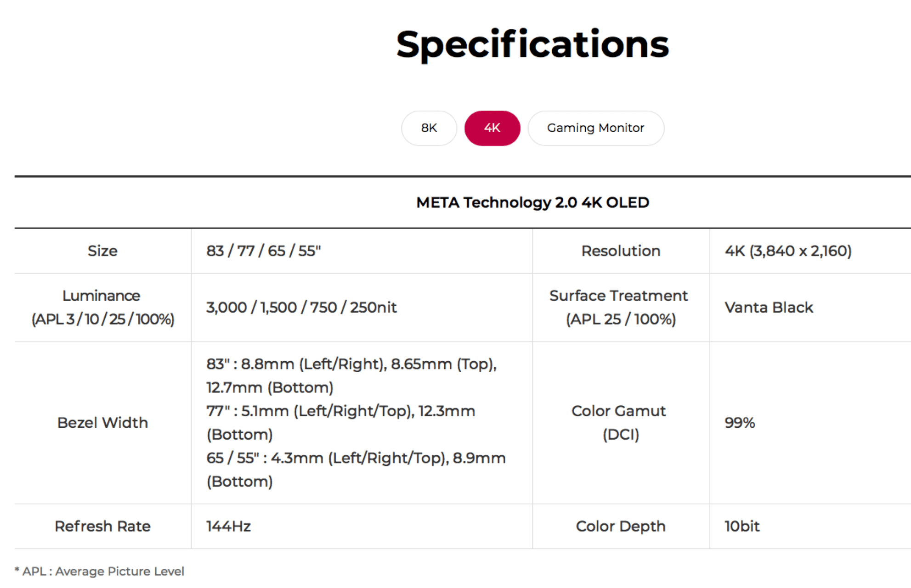Click the Surface Treatment label
Image resolution: width=911 pixels, height=588 pixels.
click(619, 307)
